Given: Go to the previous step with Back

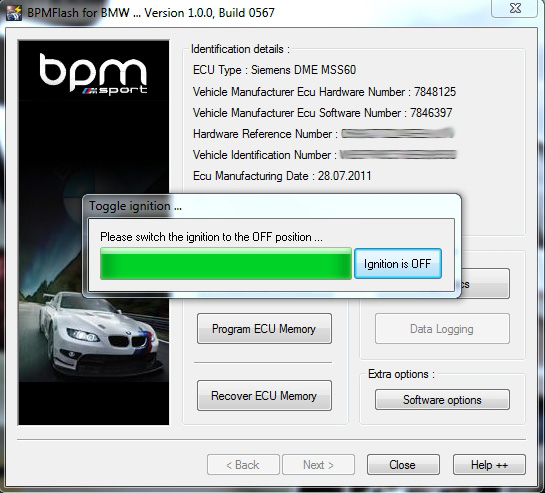Looking at the screenshot, I should [x=243, y=464].
